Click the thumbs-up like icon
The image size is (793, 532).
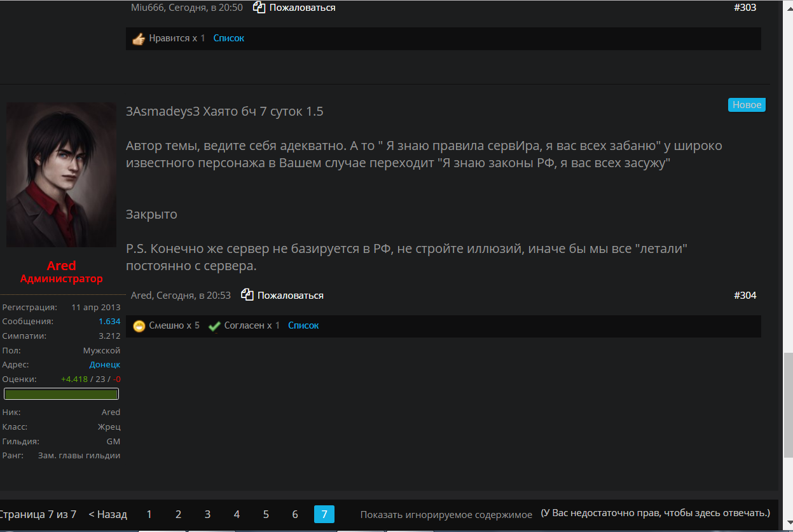[x=139, y=39]
